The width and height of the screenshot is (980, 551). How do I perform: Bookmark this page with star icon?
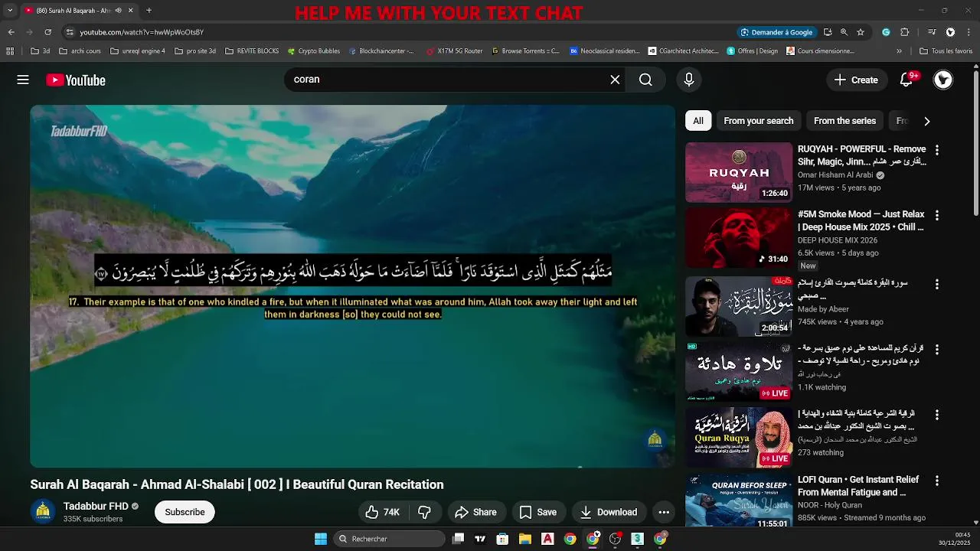[x=861, y=32]
